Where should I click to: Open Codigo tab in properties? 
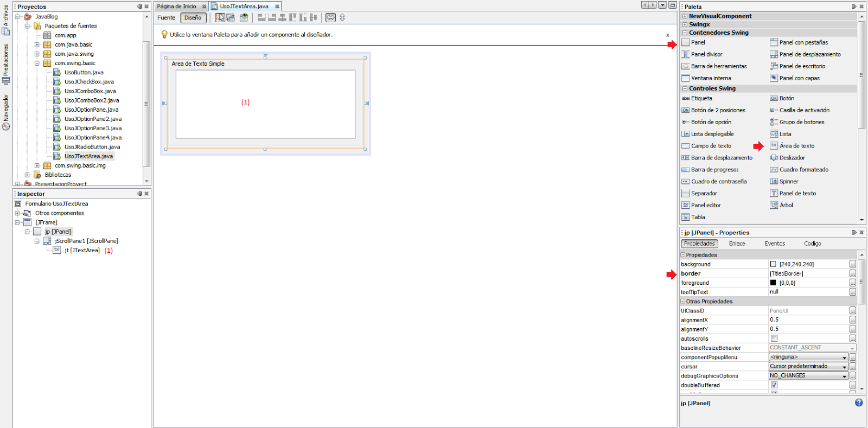812,244
